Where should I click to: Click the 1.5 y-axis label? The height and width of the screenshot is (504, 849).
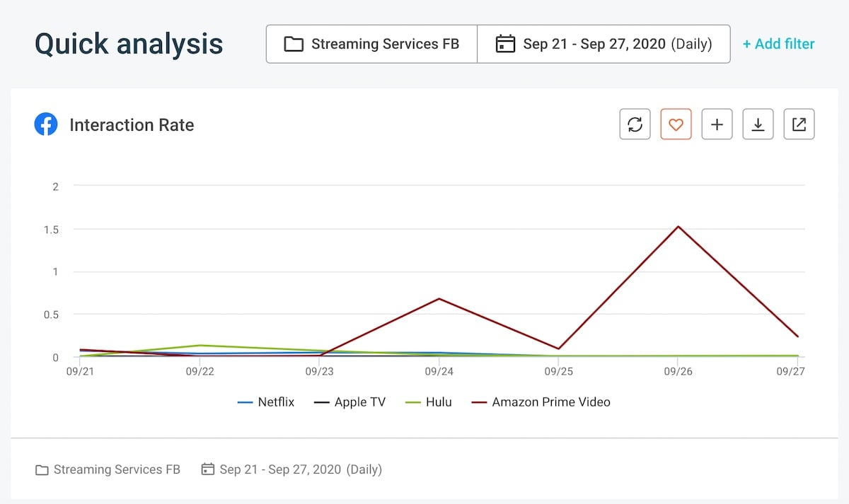(51, 230)
